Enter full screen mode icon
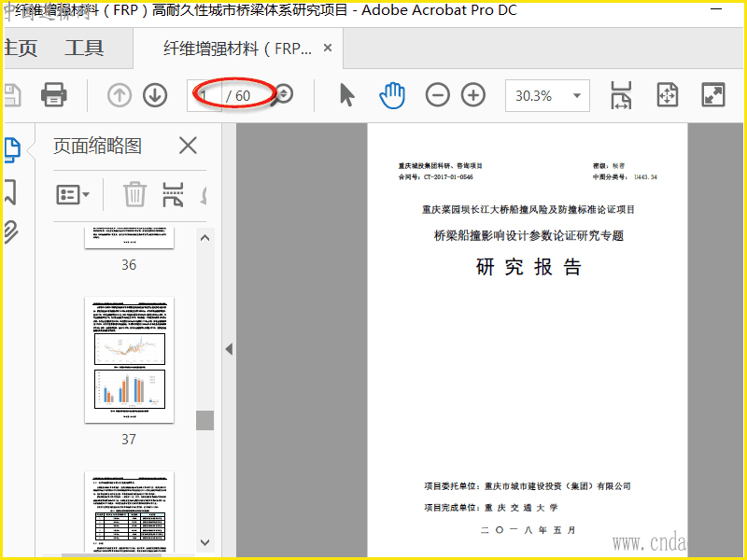 click(x=713, y=95)
